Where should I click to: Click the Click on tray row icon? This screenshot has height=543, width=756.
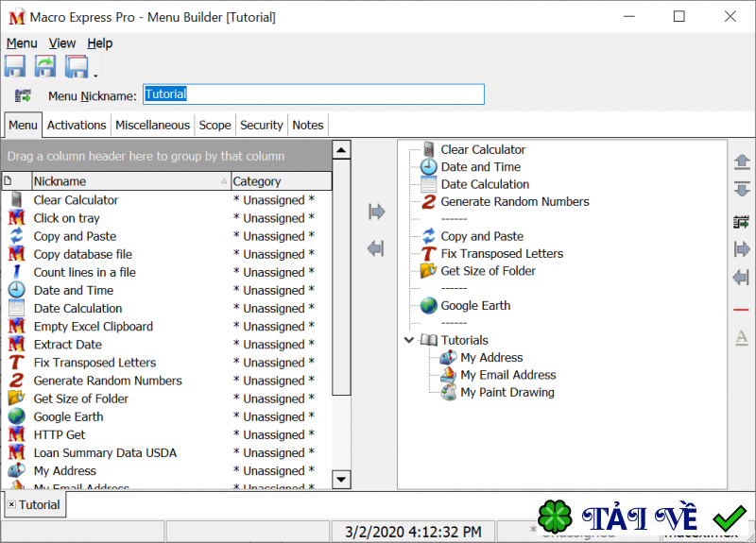[16, 218]
